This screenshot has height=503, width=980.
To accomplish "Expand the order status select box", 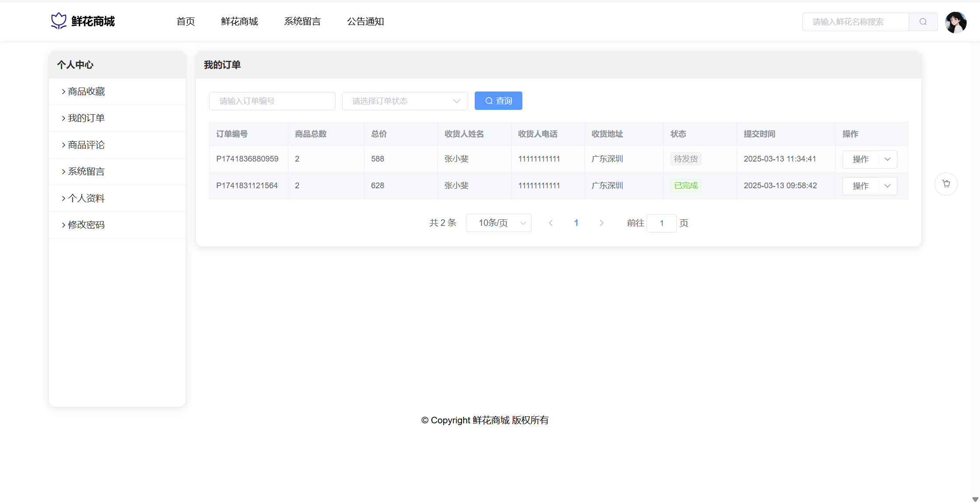I will pyautogui.click(x=405, y=101).
